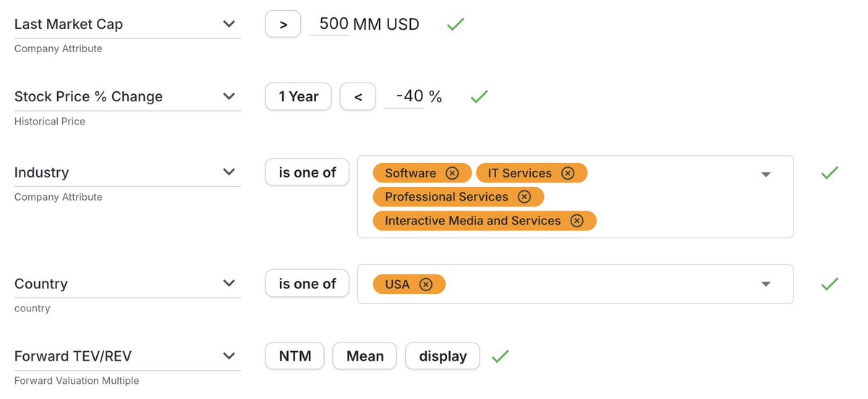Click the display button for Forward TEV/REV
This screenshot has width=868, height=399.
click(x=443, y=356)
